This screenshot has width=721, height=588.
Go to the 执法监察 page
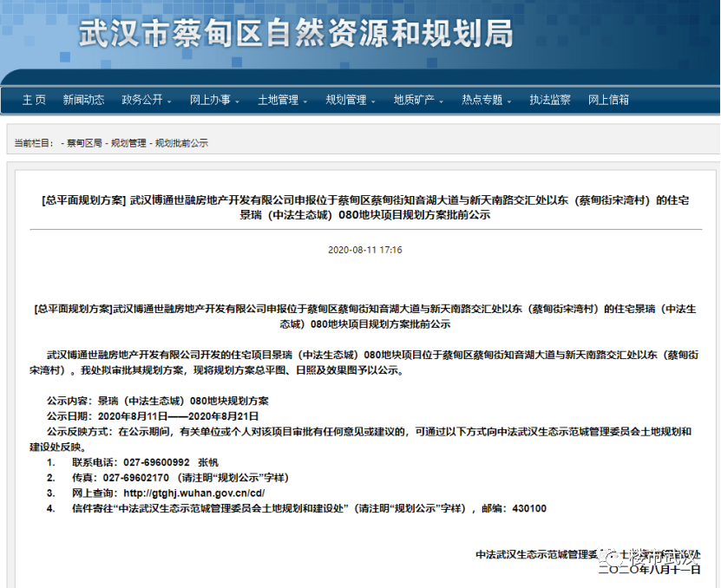click(550, 100)
